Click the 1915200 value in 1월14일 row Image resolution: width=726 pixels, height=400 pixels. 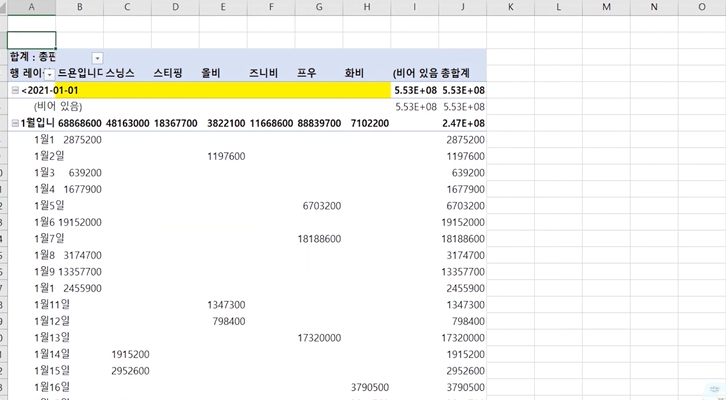click(x=130, y=354)
